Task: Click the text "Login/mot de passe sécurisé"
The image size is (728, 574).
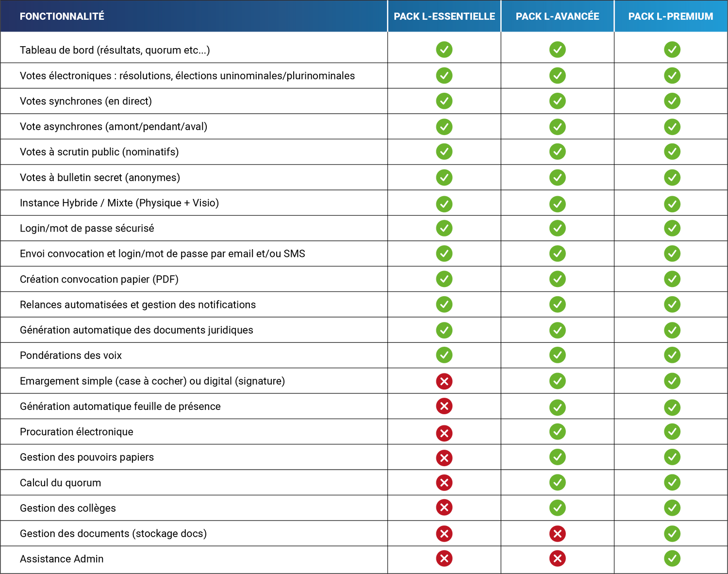Action: (x=87, y=228)
